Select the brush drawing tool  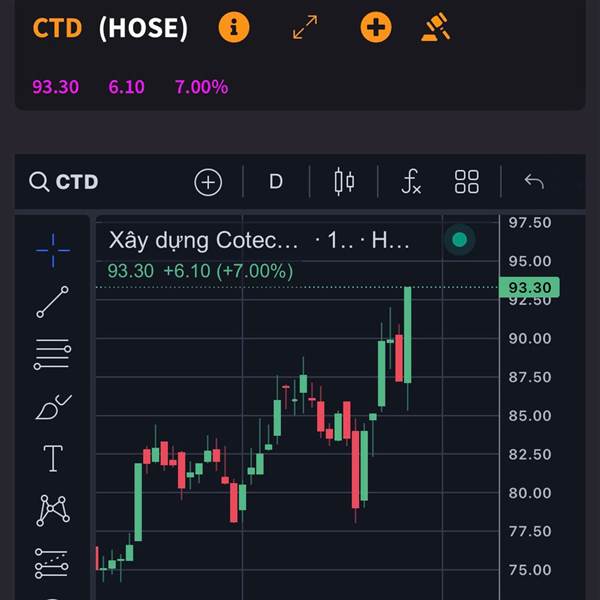53,407
